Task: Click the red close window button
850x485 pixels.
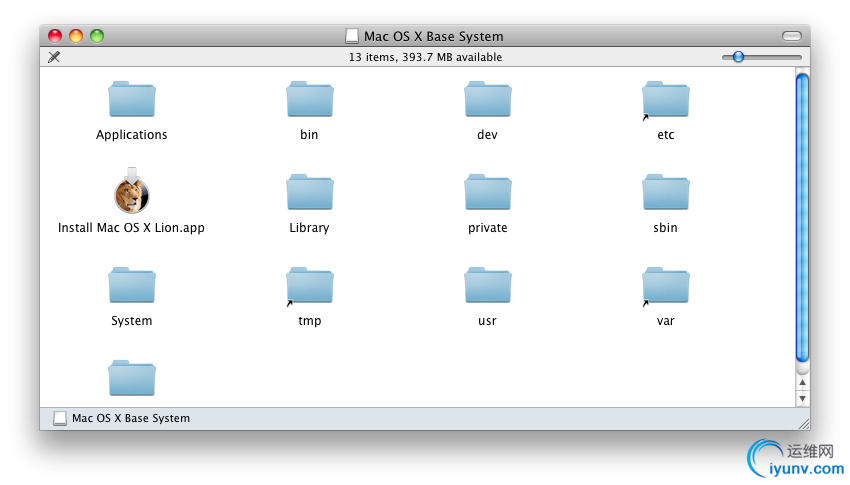Action: tap(55, 36)
